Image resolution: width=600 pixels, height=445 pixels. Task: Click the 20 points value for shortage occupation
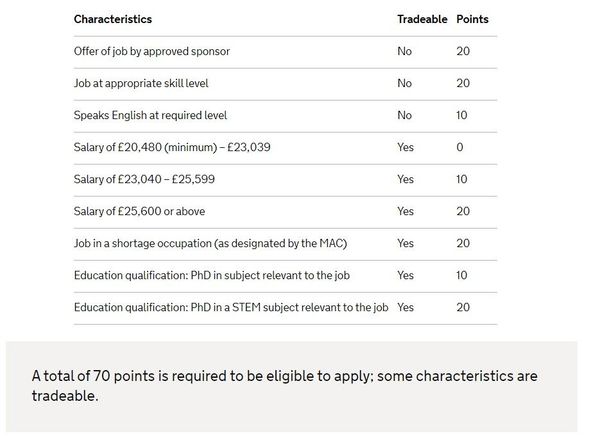click(x=463, y=243)
